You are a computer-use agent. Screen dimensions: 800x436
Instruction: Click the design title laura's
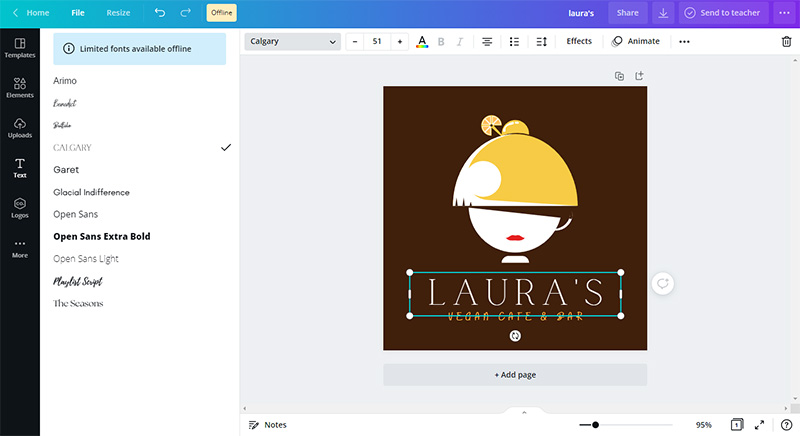[581, 13]
